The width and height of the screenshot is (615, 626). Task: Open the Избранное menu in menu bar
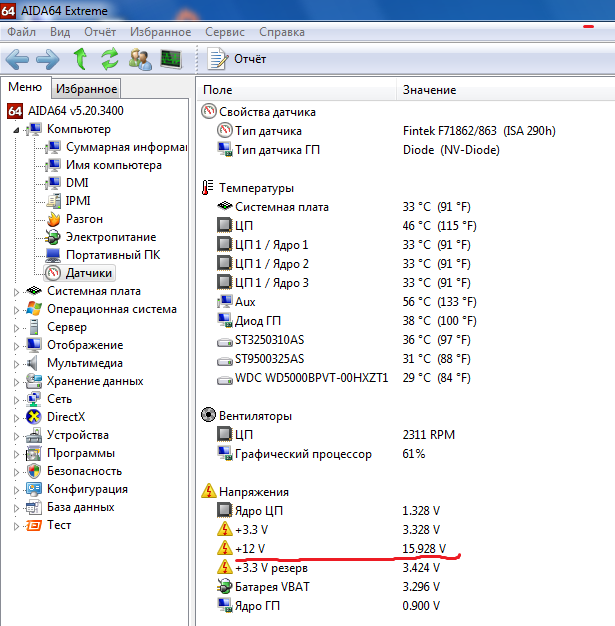(x=160, y=32)
